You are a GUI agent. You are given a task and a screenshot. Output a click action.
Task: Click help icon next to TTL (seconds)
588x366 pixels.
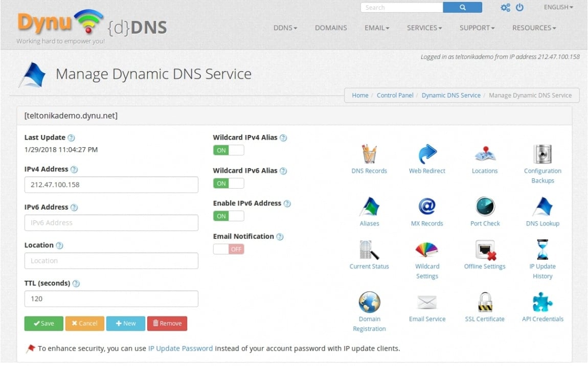[x=76, y=284]
